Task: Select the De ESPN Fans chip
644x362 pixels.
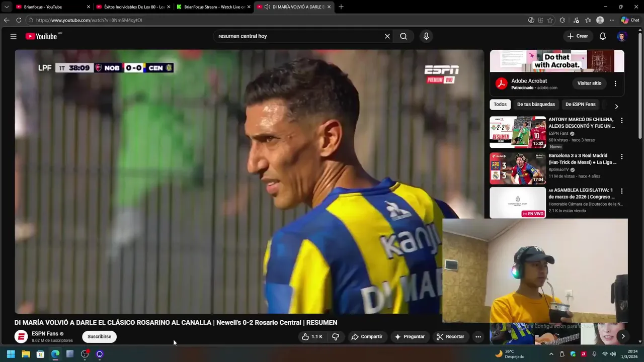Action: [580, 105]
